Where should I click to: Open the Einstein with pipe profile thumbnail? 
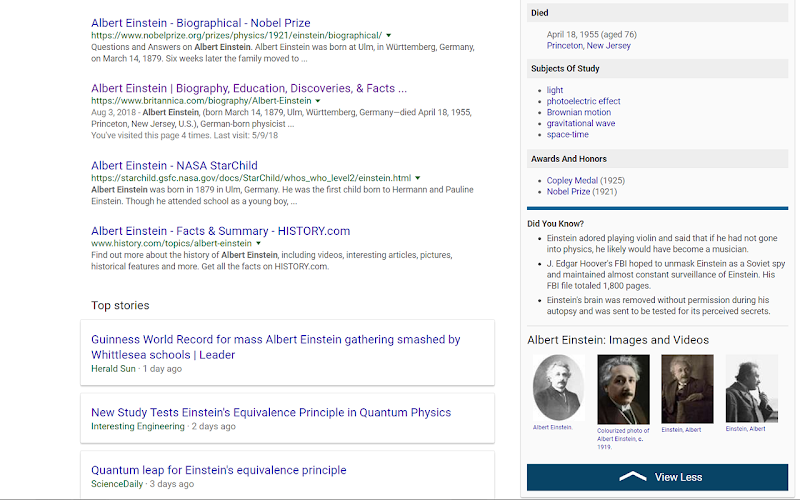pos(752,388)
